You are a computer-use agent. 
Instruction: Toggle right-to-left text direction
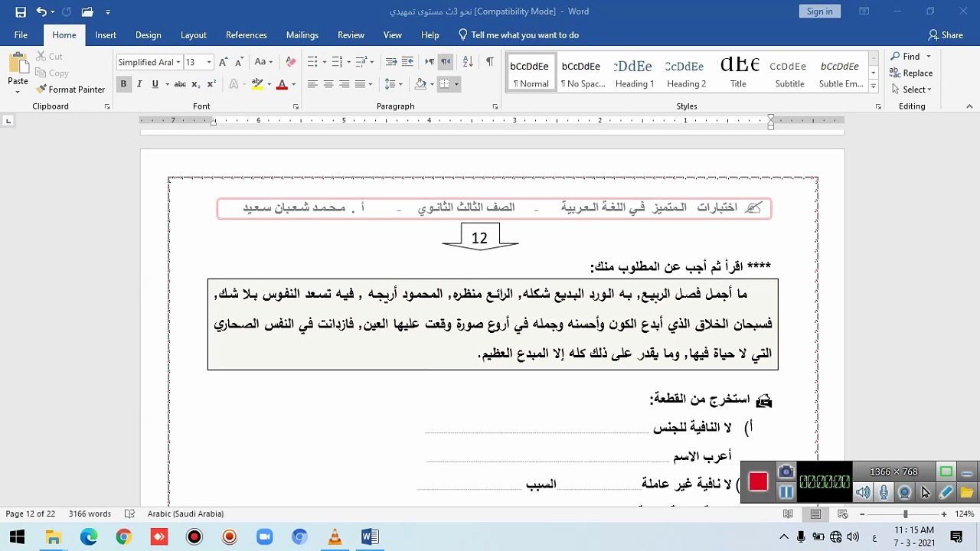[x=446, y=62]
